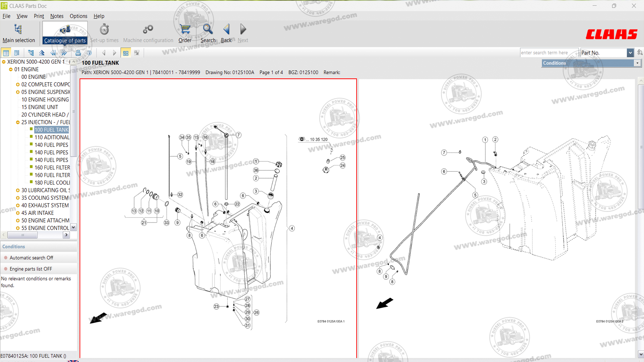644x362 pixels.
Task: Click the double up-arrow level icon
Action: coord(42,53)
